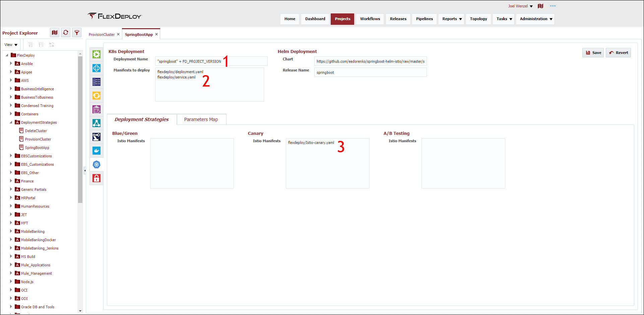Open the Administration dropdown menu
The height and width of the screenshot is (315, 644).
[x=535, y=19]
